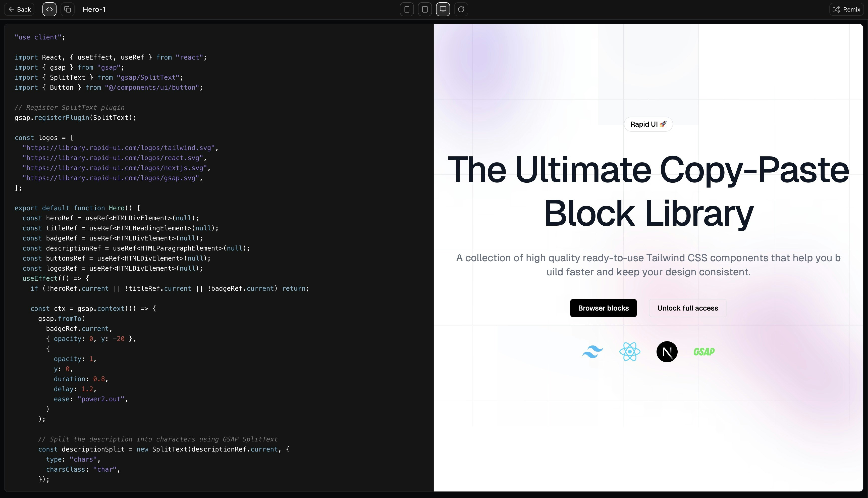Click the Hero-1 title text
This screenshot has width=868, height=498.
(x=94, y=9)
